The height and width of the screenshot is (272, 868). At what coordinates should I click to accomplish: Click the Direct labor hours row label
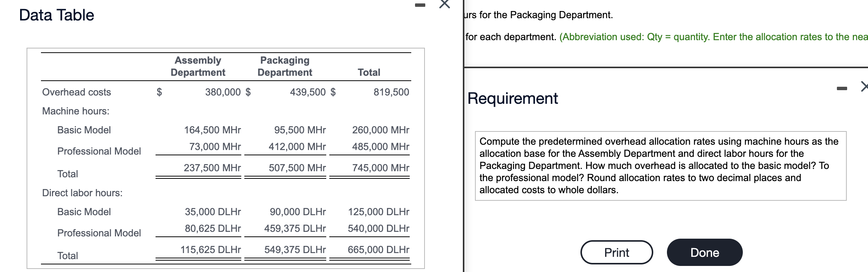pos(82,193)
